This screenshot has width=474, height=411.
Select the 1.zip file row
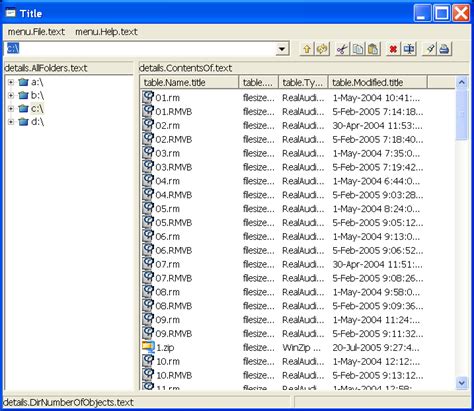click(x=298, y=348)
